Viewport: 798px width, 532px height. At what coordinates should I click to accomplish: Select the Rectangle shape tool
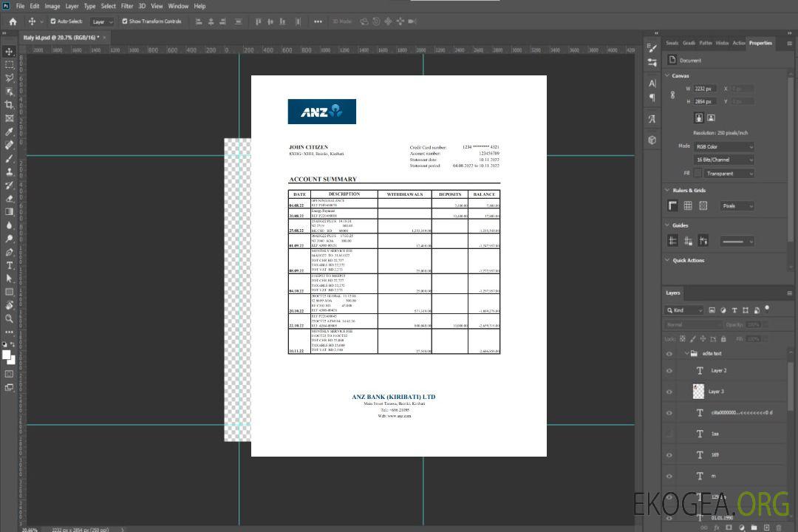9,292
